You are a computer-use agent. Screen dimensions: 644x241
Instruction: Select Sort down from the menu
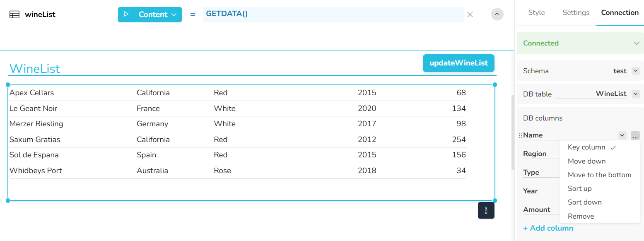[584, 202]
